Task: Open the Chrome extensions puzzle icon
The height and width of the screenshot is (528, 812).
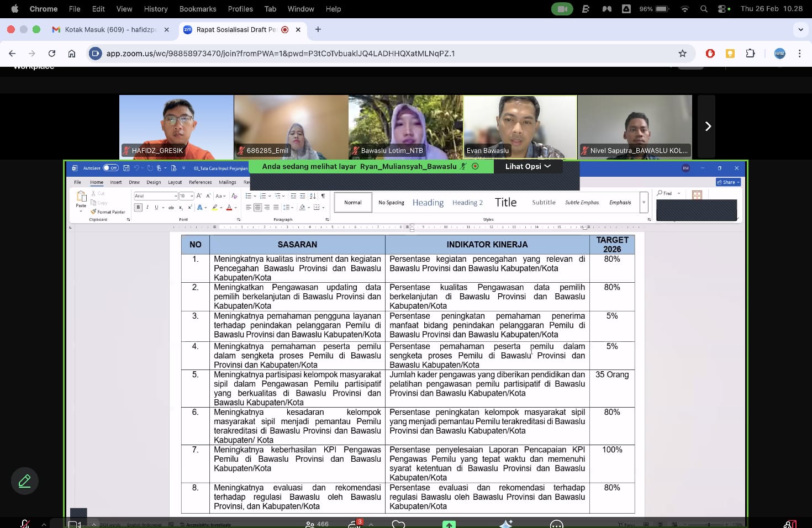Action: coord(750,54)
